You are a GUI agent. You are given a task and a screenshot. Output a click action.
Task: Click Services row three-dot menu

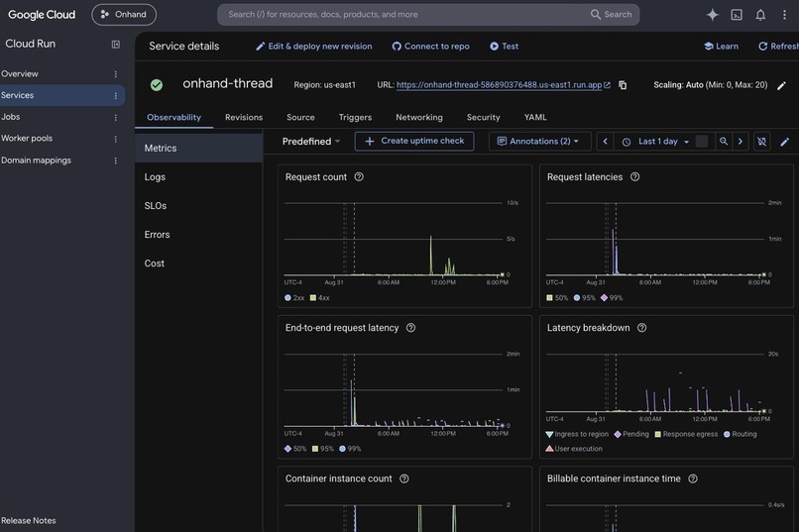(116, 96)
